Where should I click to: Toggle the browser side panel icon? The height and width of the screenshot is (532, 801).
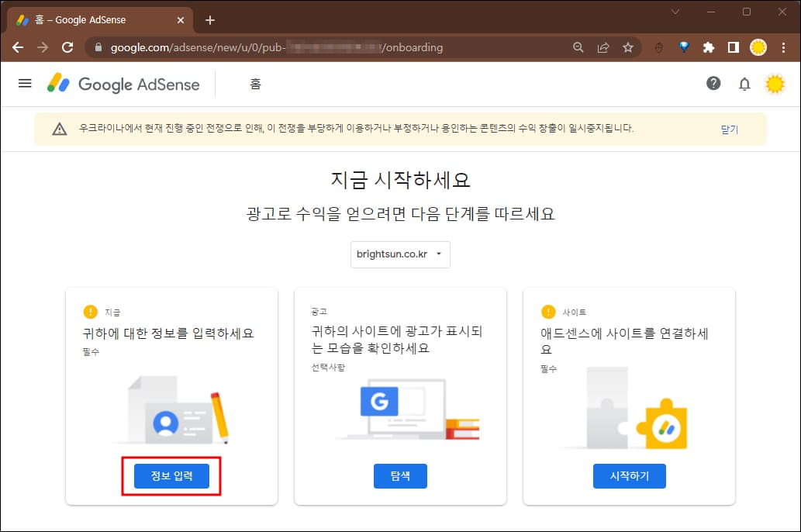tap(734, 47)
